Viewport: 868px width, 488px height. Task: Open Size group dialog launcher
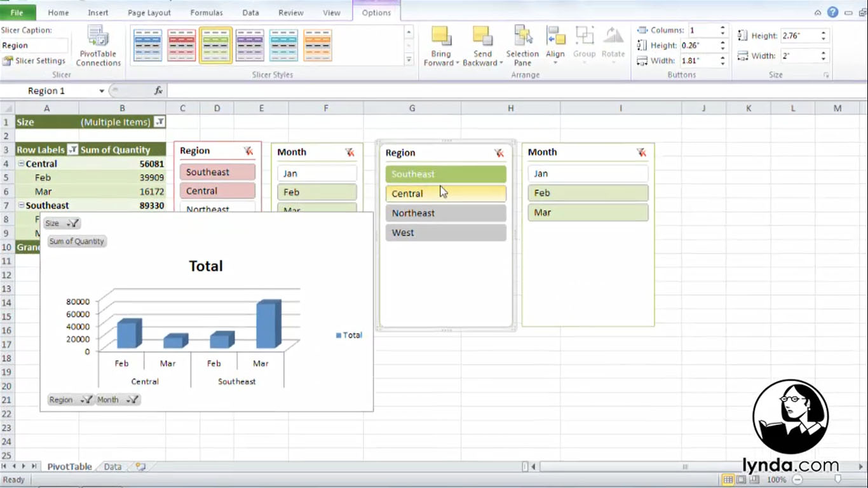pos(827,76)
